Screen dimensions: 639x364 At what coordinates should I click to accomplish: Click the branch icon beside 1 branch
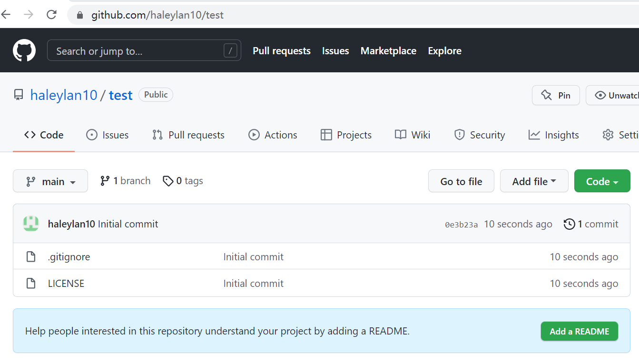point(105,181)
